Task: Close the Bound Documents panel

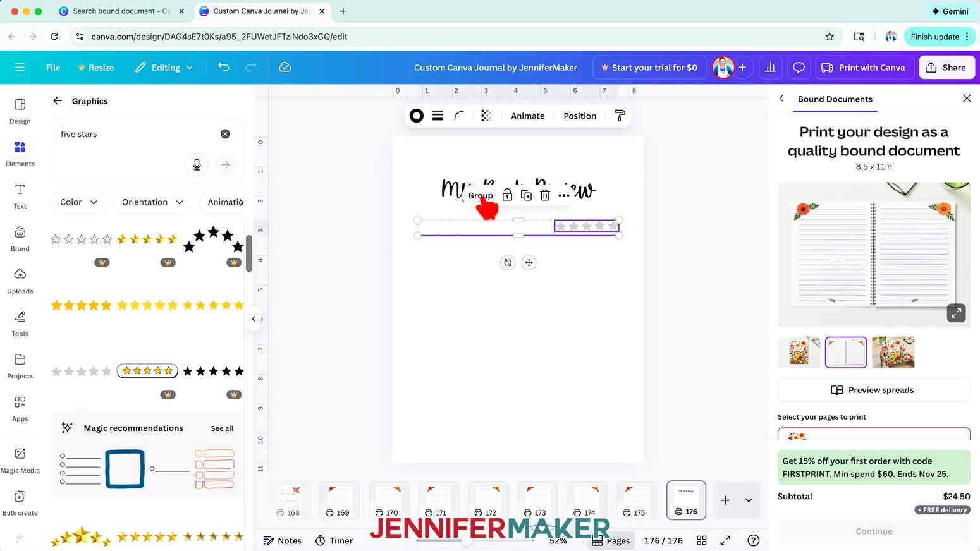Action: coord(966,99)
